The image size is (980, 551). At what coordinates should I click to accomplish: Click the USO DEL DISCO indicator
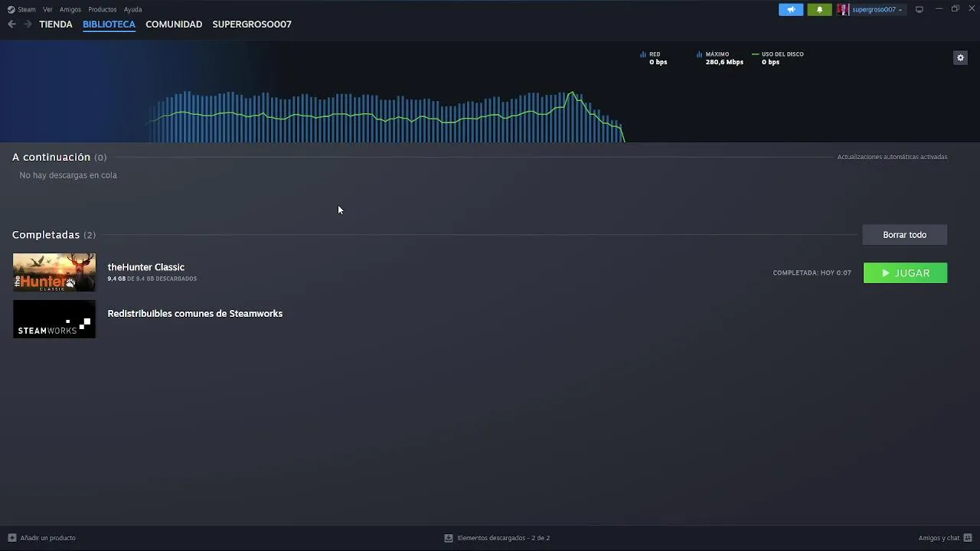tap(778, 58)
